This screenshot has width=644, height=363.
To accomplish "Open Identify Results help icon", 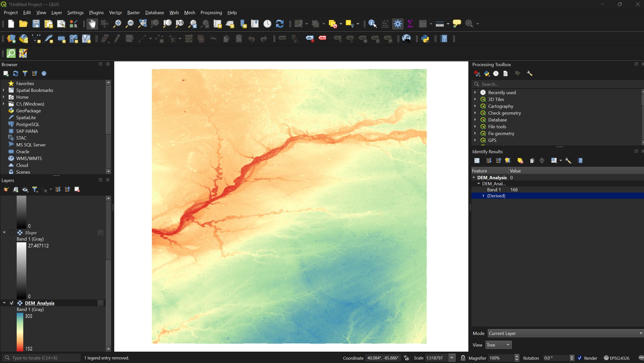I will 581,161.
